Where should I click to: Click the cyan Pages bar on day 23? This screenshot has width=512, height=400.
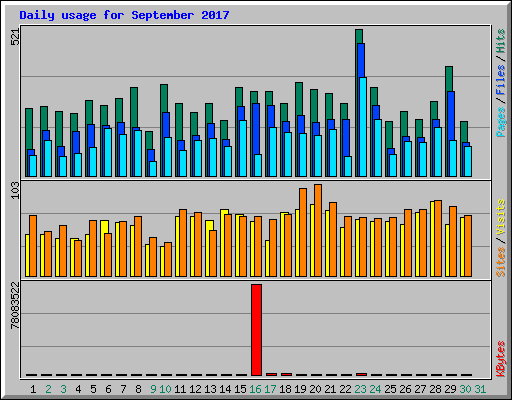[363, 127]
